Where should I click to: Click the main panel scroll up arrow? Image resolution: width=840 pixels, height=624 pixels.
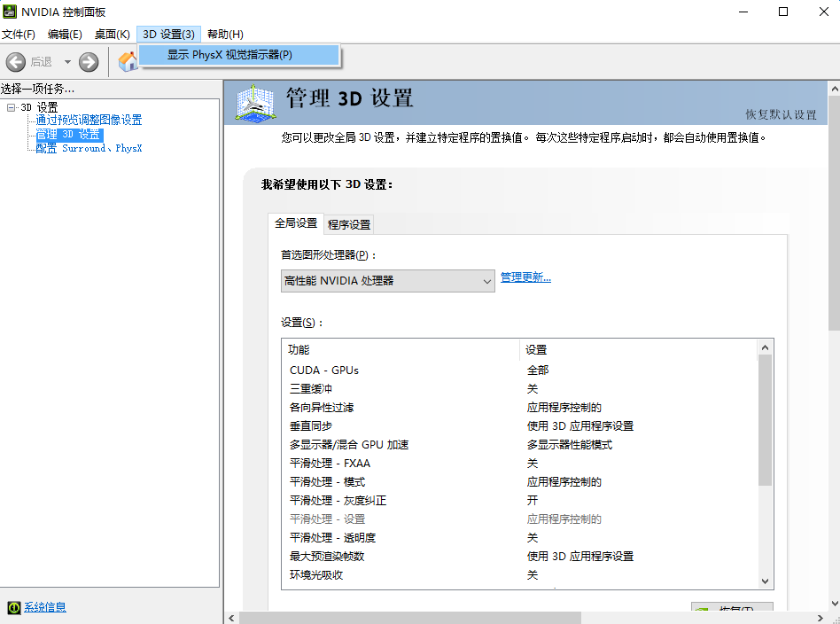pos(835,89)
